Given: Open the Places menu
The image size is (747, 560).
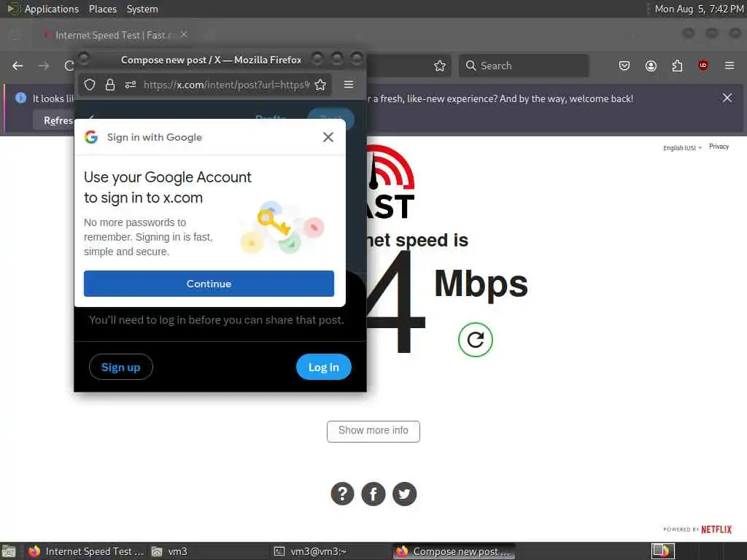Looking at the screenshot, I should 102,9.
